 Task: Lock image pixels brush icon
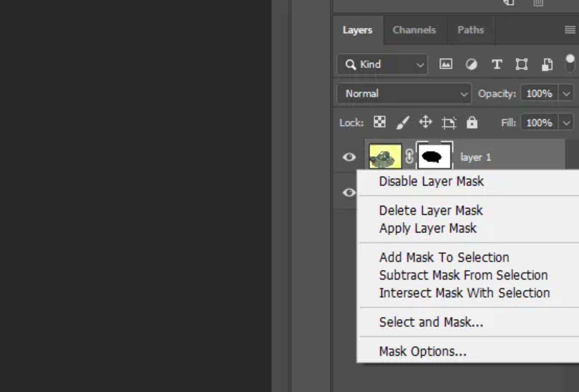click(x=402, y=122)
